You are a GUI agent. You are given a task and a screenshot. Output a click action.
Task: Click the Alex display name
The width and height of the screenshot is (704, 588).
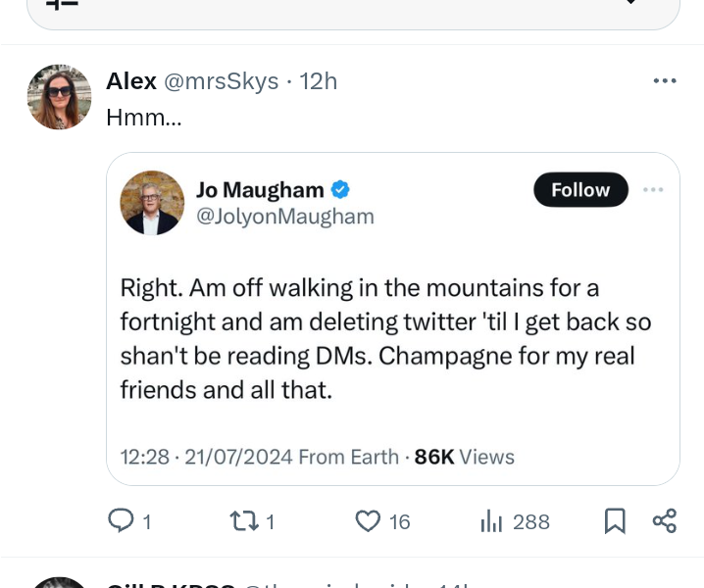(x=131, y=81)
